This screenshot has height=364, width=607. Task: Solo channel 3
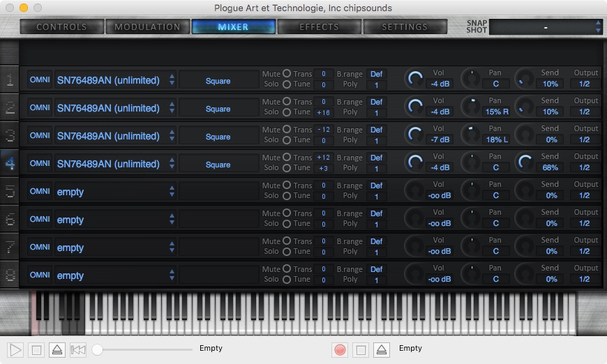pos(286,139)
